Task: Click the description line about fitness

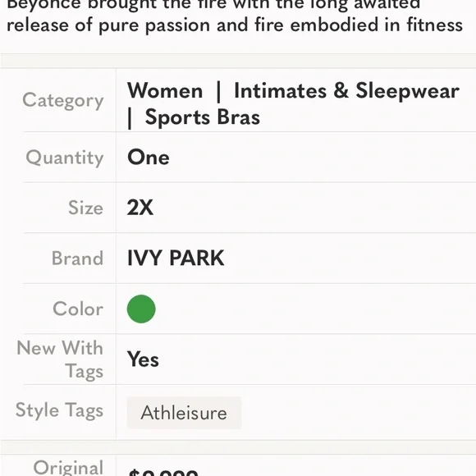Action: coord(235,25)
